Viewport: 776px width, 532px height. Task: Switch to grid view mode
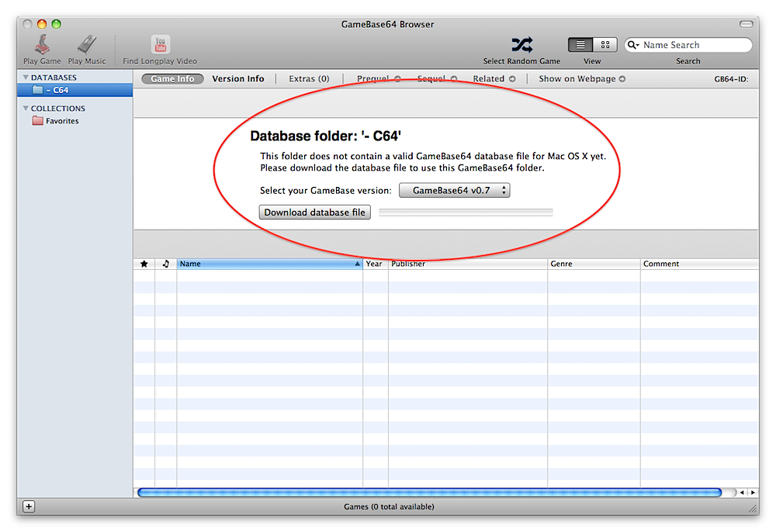coord(605,45)
